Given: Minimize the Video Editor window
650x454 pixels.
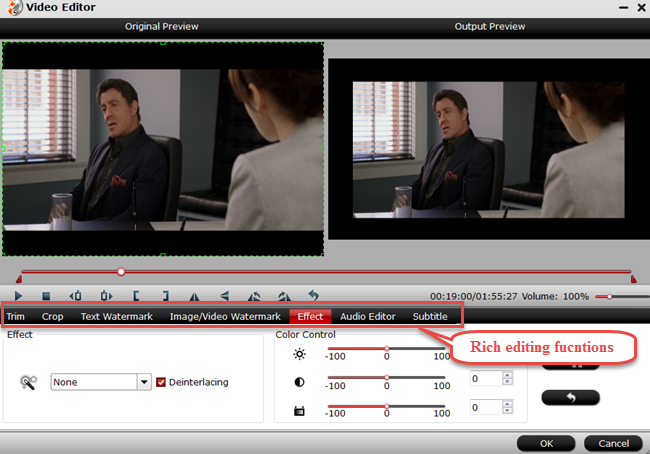Looking at the screenshot, I should tap(623, 7).
